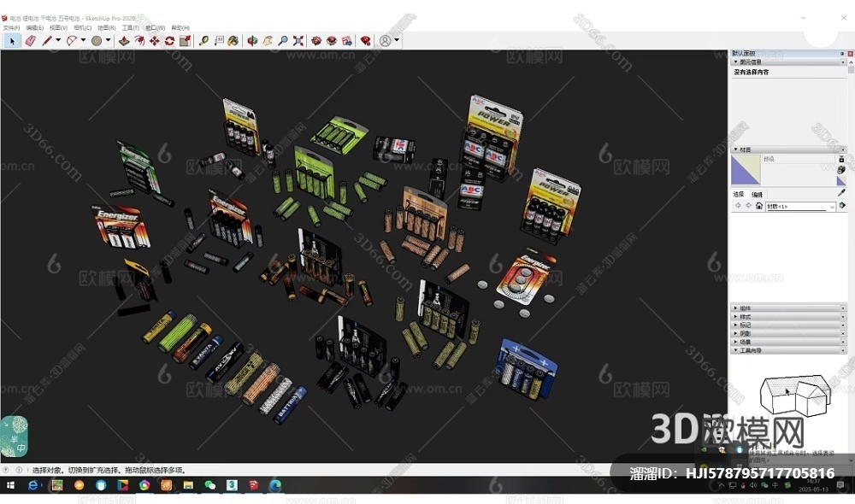Click the current material preview swatch
Viewport: 855px width, 504px height.
[746, 170]
